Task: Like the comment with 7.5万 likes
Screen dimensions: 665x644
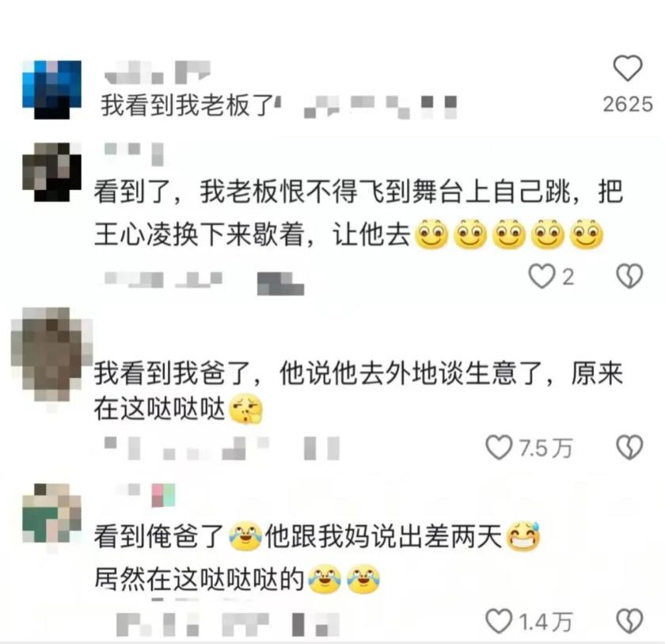Action: click(x=499, y=447)
